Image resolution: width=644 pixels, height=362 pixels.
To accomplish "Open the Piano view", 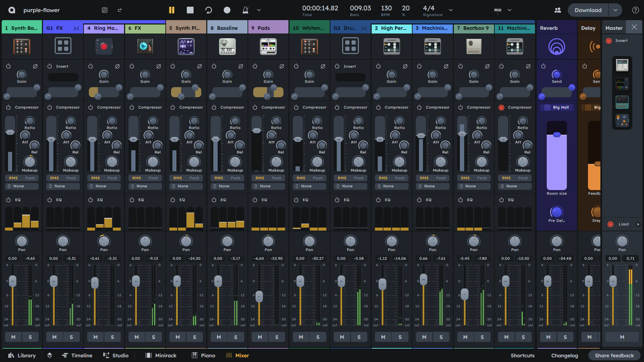I will 203,355.
